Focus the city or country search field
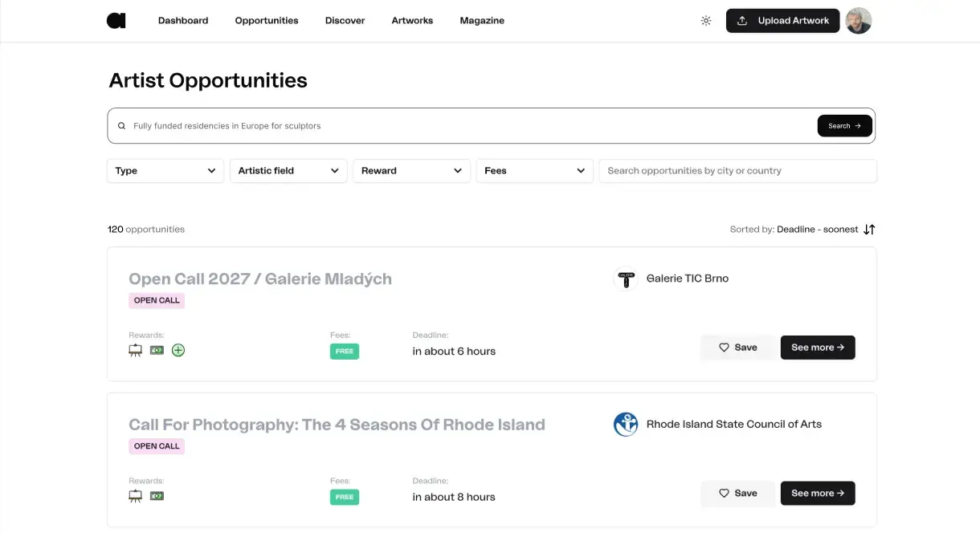The width and height of the screenshot is (980, 533). click(737, 171)
